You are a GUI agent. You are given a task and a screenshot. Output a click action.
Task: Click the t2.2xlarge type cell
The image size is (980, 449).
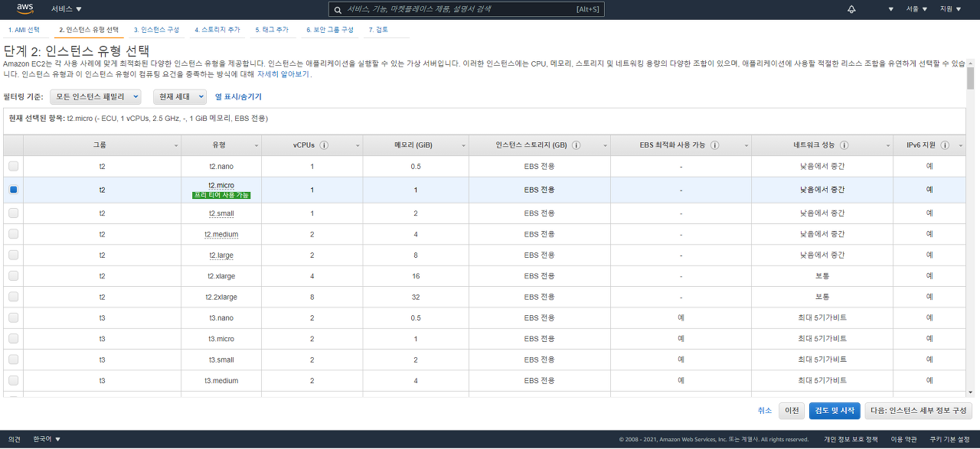221,297
